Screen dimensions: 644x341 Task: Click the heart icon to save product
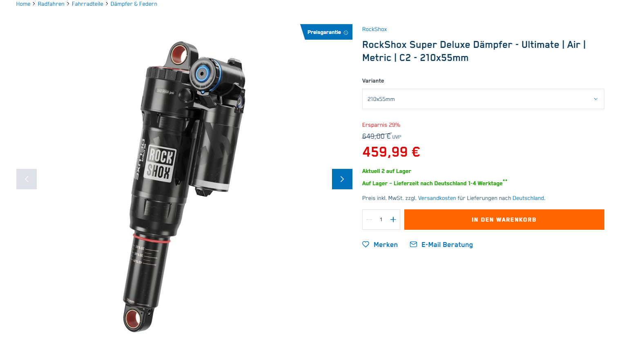365,245
